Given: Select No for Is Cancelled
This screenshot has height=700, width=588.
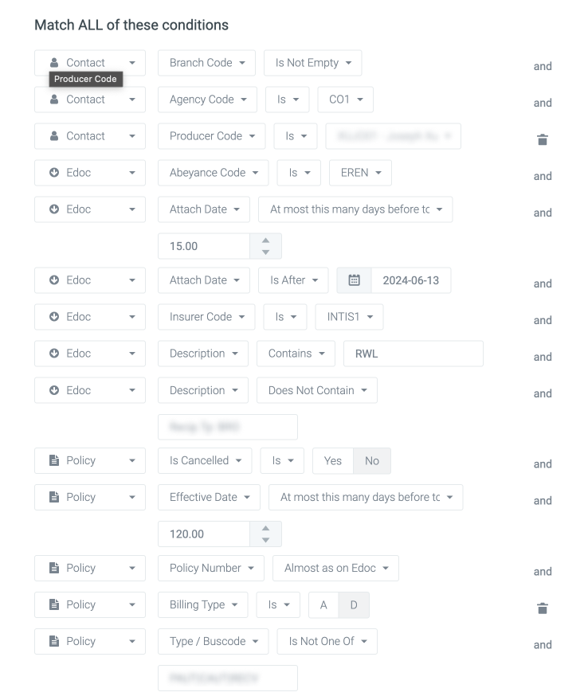Looking at the screenshot, I should point(372,460).
